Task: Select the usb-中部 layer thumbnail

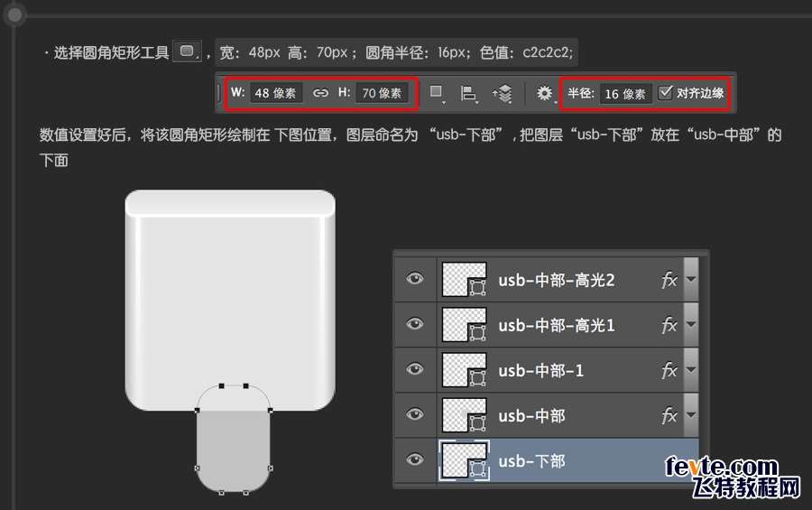Action: point(464,415)
